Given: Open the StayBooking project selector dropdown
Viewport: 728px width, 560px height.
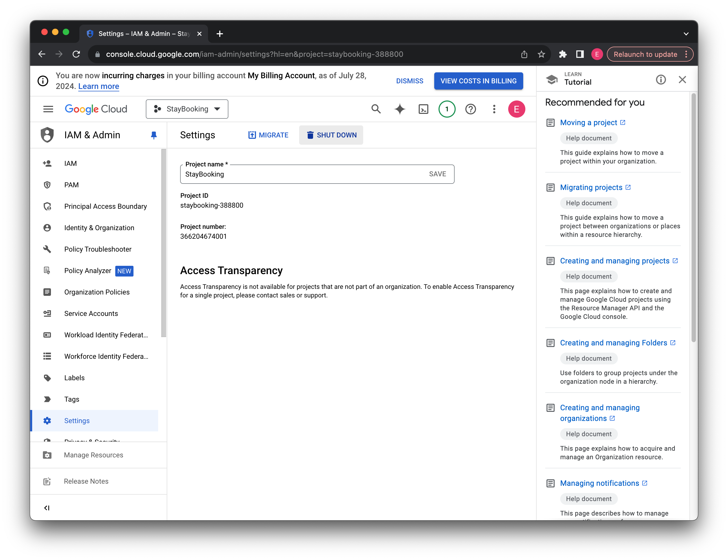Looking at the screenshot, I should click(x=187, y=109).
